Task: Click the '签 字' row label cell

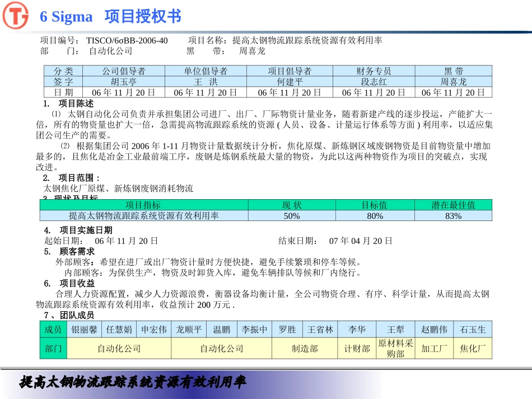Action: click(x=63, y=82)
